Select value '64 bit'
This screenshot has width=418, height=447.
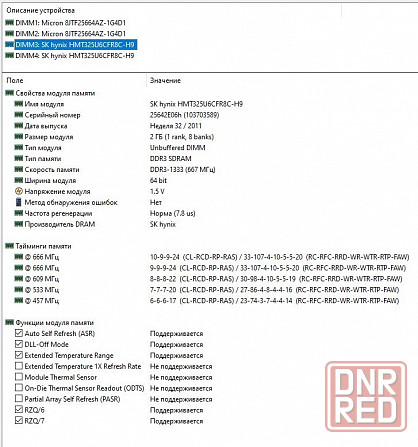click(158, 180)
